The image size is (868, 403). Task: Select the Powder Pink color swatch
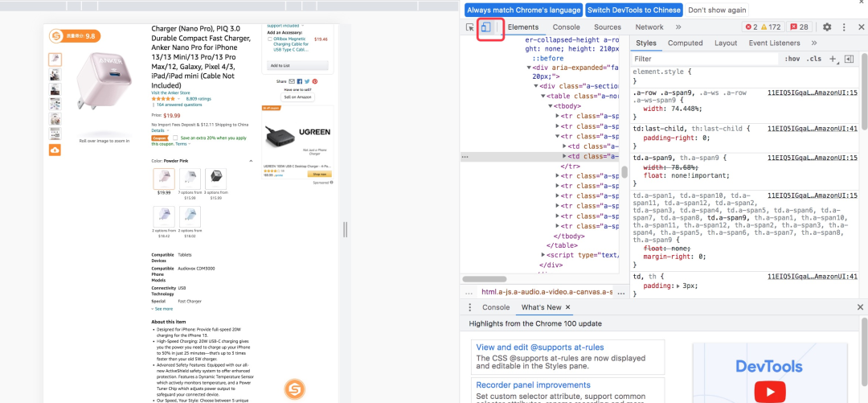(x=164, y=179)
